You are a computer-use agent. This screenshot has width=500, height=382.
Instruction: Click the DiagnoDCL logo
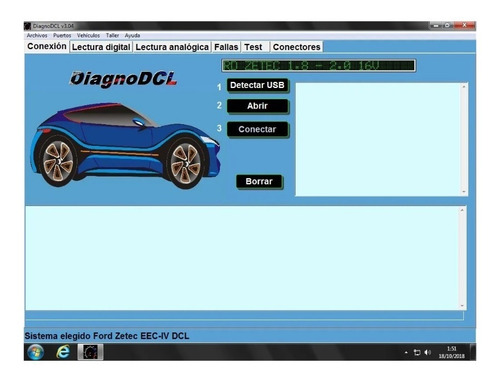tap(123, 79)
